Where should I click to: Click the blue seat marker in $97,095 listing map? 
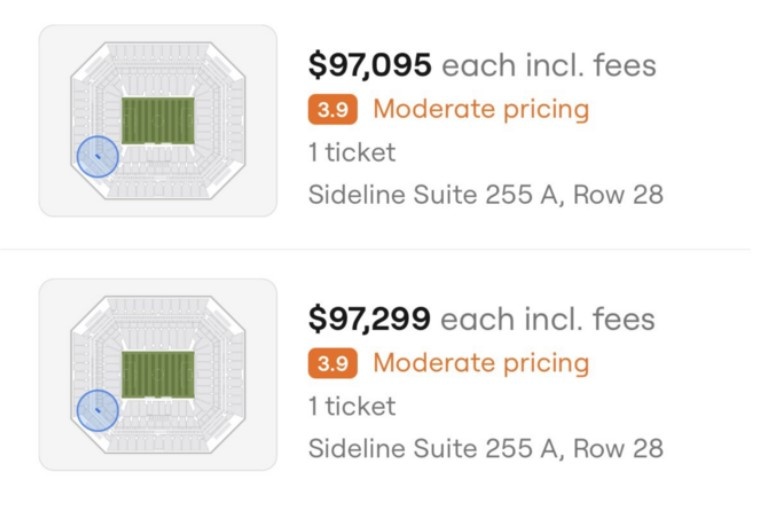click(97, 157)
